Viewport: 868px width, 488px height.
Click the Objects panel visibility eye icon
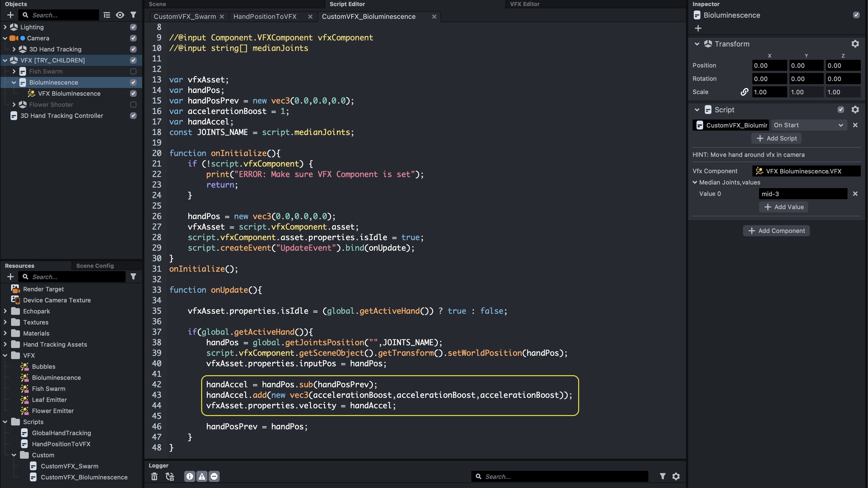click(119, 15)
